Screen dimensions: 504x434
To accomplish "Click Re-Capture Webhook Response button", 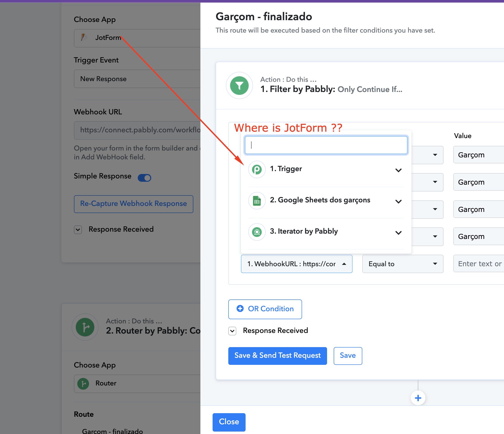I will 134,204.
